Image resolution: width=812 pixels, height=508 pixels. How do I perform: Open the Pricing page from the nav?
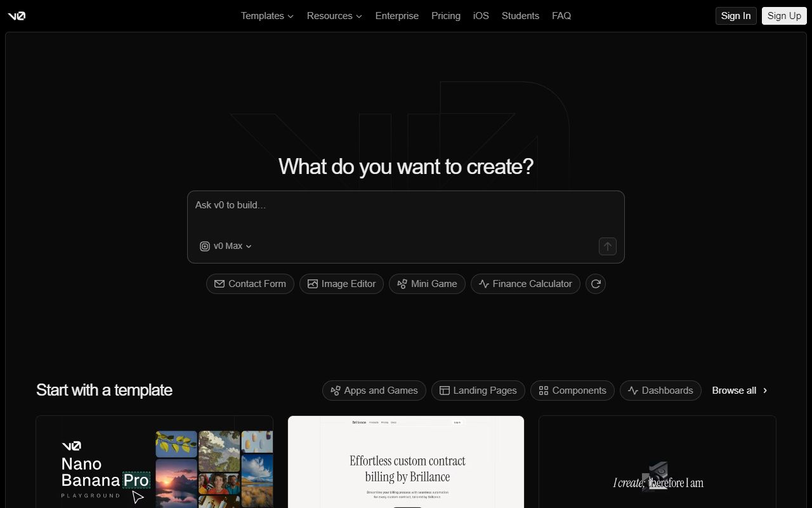point(446,16)
